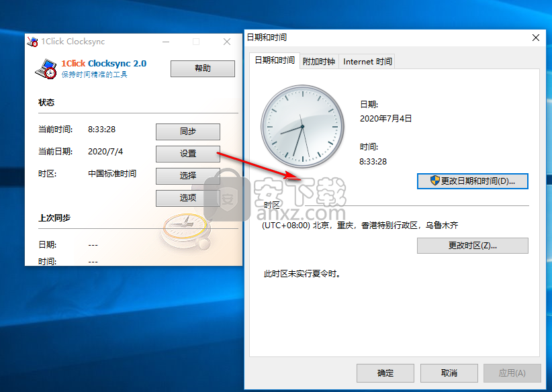The image size is (552, 392).
Task: Click 更改日期和时间(D)... button
Action: pos(473,181)
